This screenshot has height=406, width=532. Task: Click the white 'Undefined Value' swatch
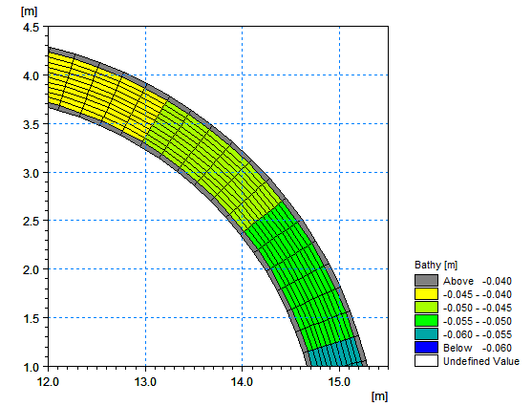pyautogui.click(x=426, y=361)
